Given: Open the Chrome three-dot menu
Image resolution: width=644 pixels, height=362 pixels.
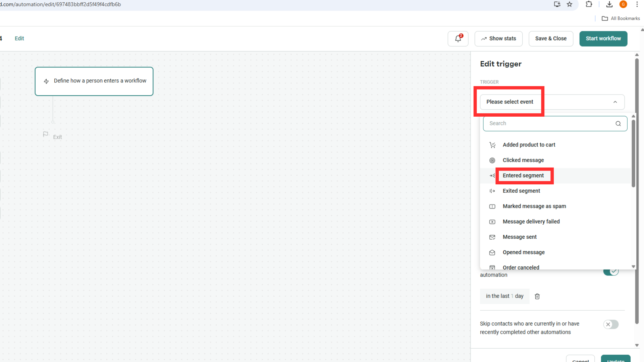Looking at the screenshot, I should tap(637, 4).
